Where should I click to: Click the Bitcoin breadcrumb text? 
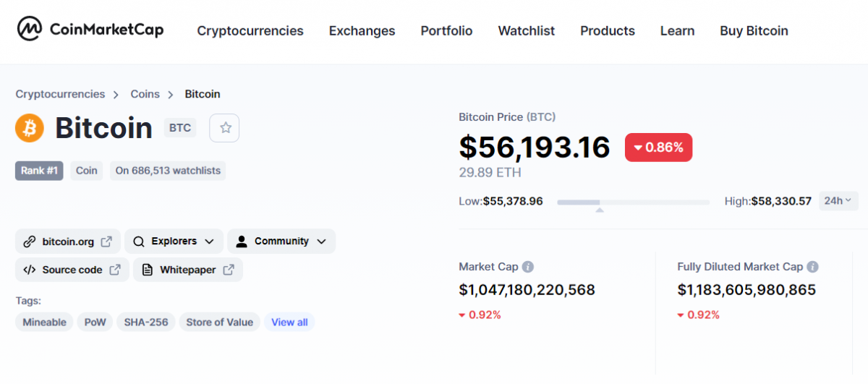pos(203,94)
